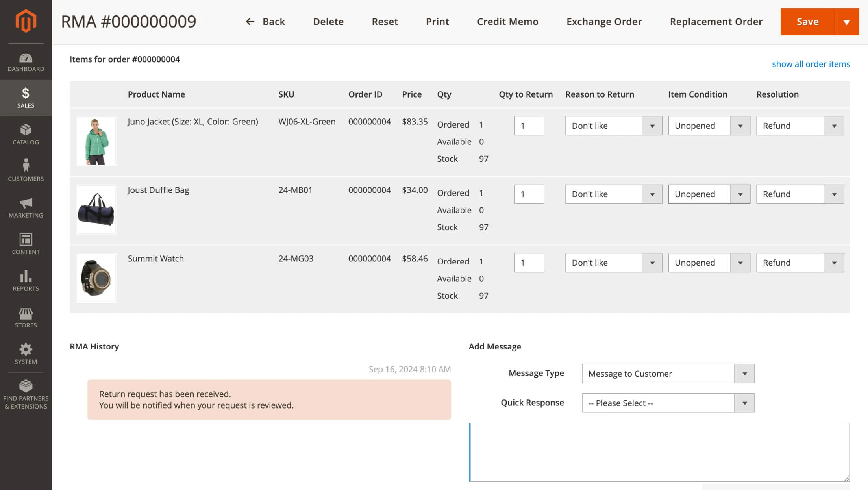Open Reports from the sidebar
This screenshot has height=490, width=868.
[x=25, y=279]
